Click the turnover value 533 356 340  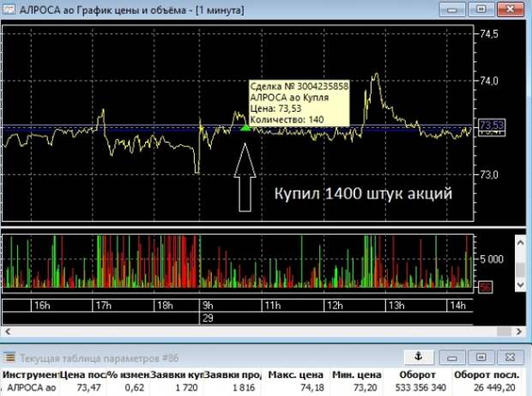[x=420, y=387]
